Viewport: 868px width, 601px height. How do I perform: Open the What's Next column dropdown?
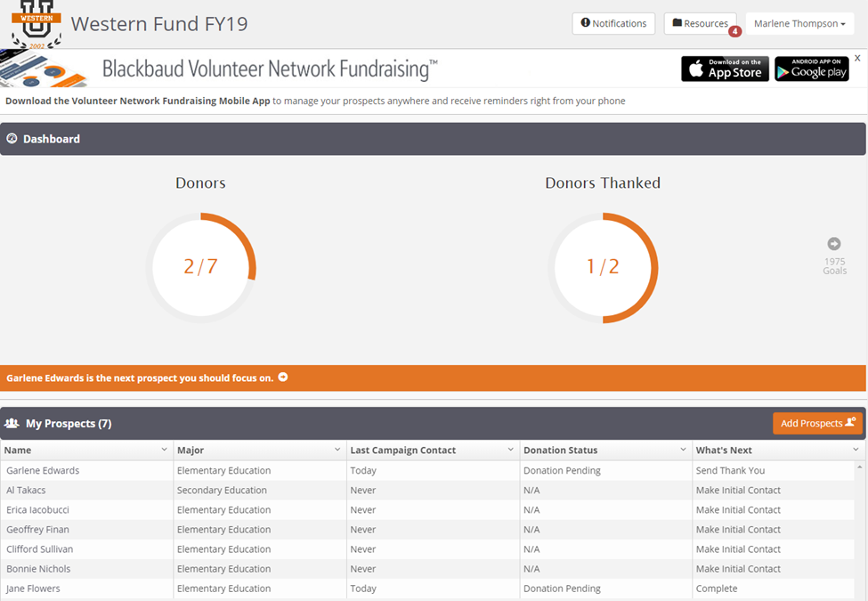point(856,450)
